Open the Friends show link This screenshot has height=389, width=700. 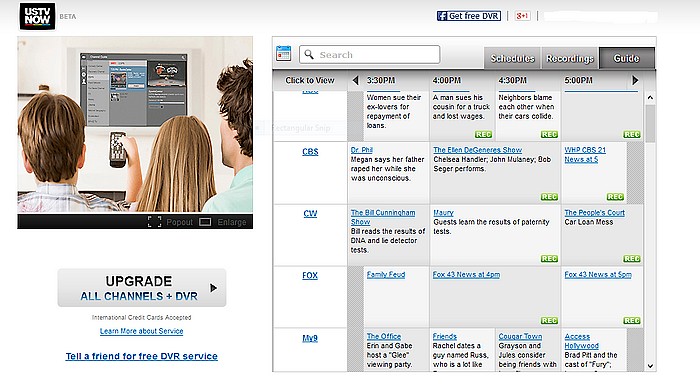445,336
